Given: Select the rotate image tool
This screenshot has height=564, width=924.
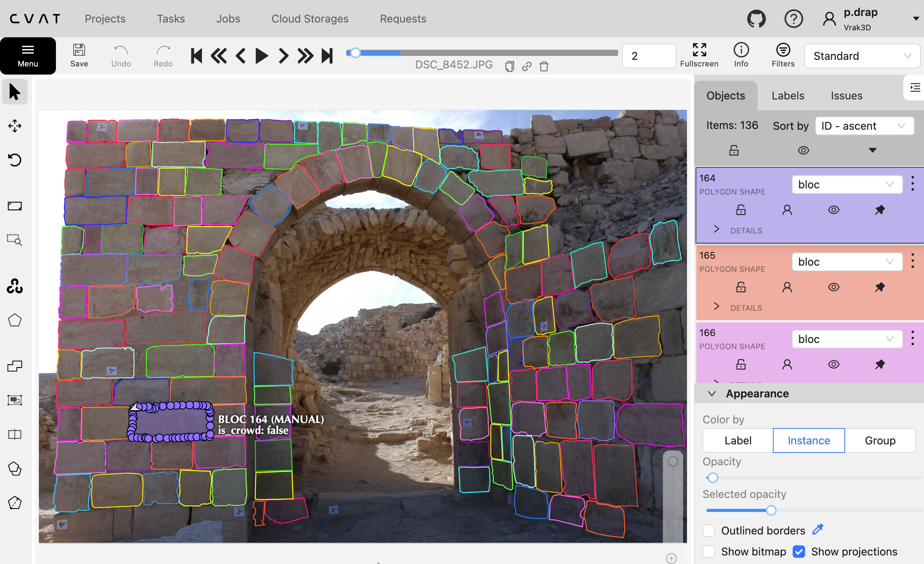Looking at the screenshot, I should (14, 160).
